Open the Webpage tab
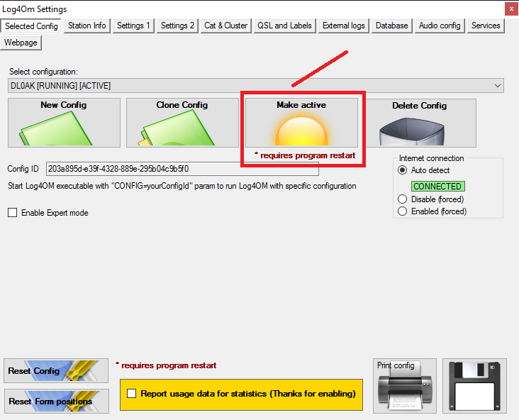Screen dimensions: 519x420 [x=21, y=43]
